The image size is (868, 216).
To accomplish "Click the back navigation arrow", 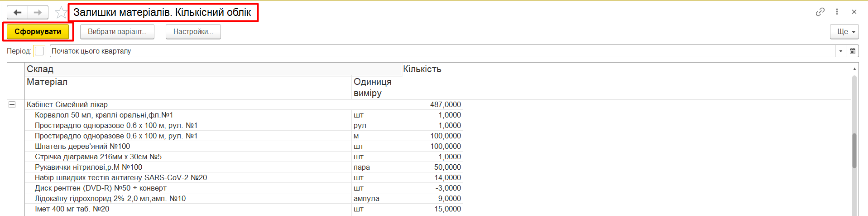I will point(18,12).
